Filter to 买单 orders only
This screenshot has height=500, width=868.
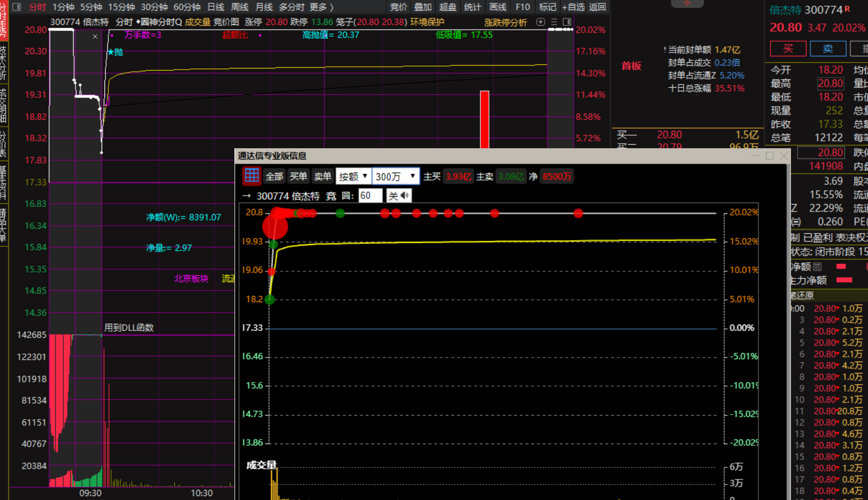pyautogui.click(x=298, y=177)
